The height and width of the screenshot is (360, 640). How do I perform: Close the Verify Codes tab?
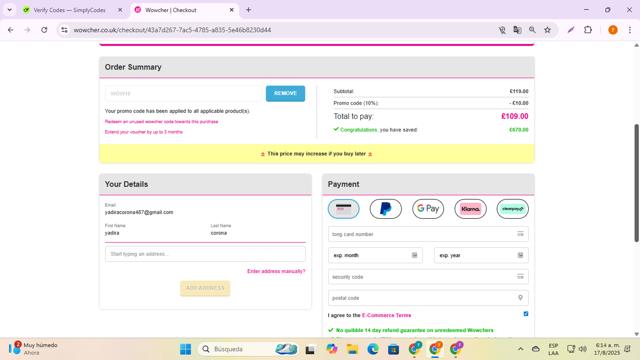point(120,10)
